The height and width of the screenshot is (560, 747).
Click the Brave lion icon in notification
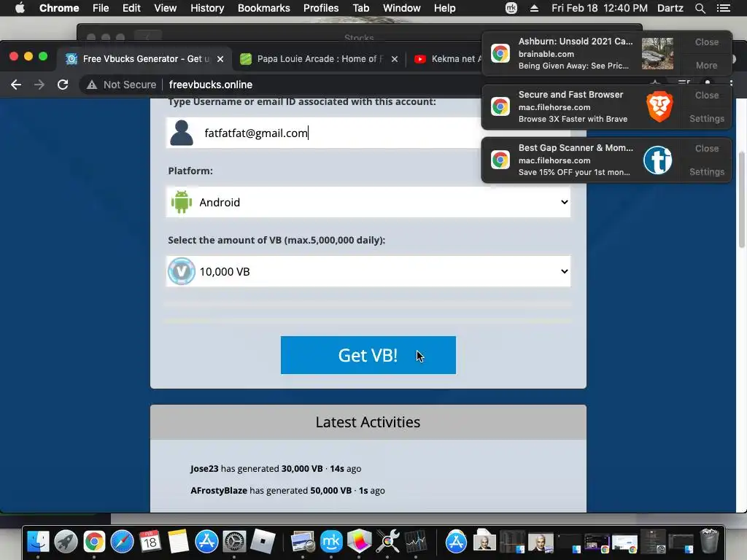pos(659,106)
